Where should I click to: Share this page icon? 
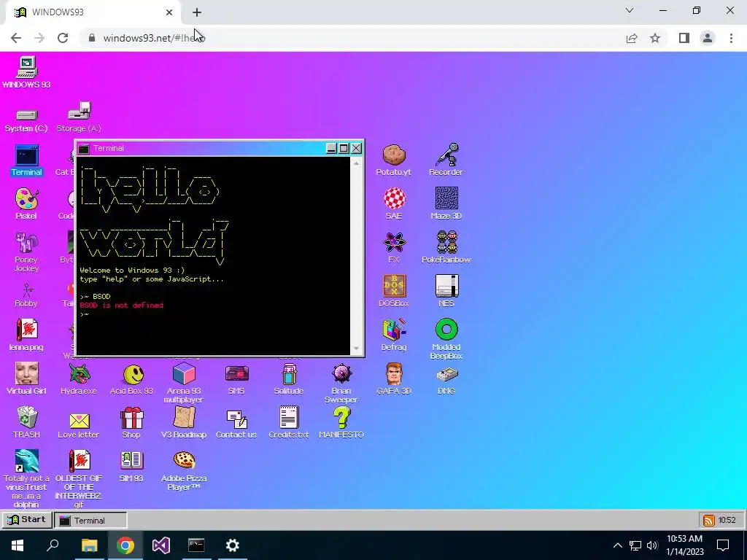click(632, 38)
